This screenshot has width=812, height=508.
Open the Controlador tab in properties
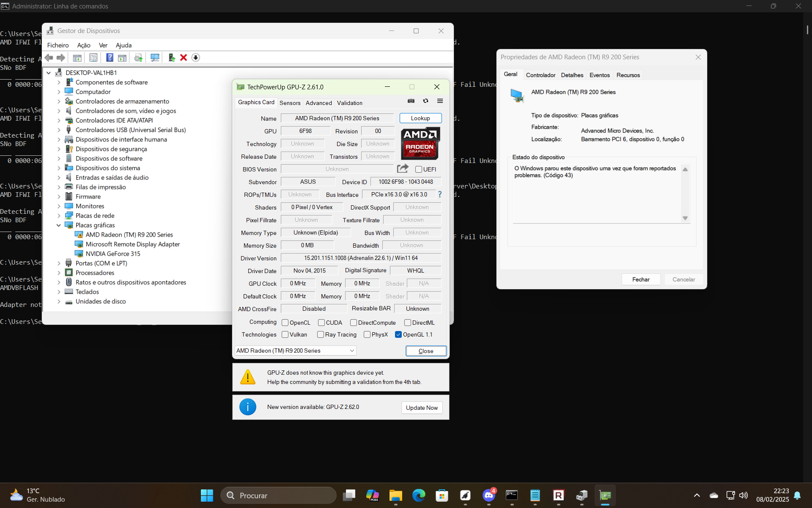540,75
